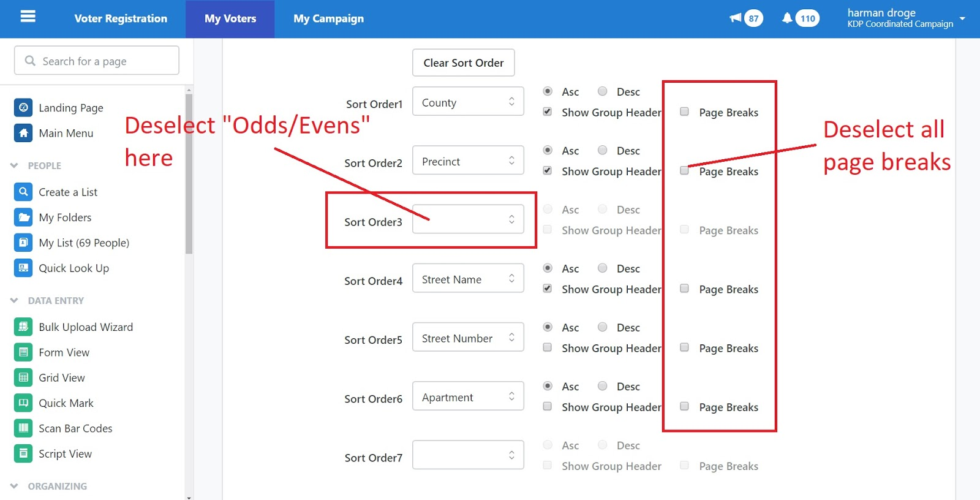Open the Quick Look Up link
Screen dimensions: 980x500
[x=73, y=268]
